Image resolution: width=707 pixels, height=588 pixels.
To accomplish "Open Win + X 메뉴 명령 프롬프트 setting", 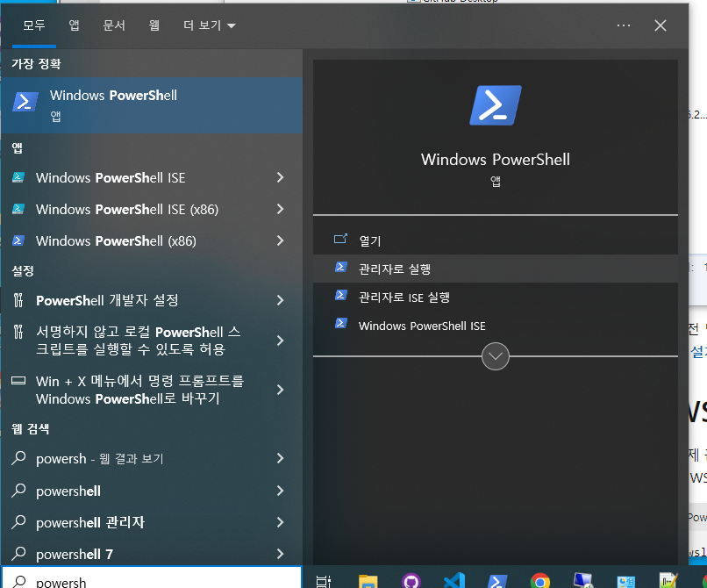I will pos(135,390).
